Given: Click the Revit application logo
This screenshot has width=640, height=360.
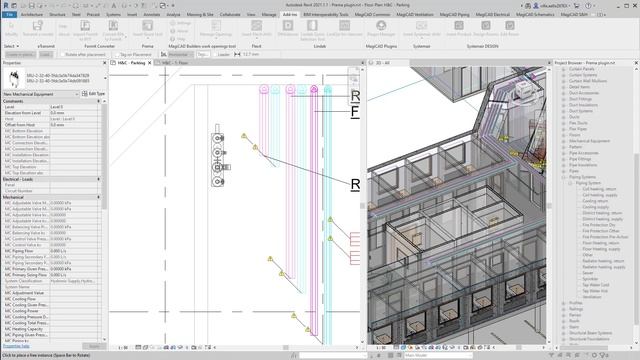Looking at the screenshot, I should click(6, 6).
